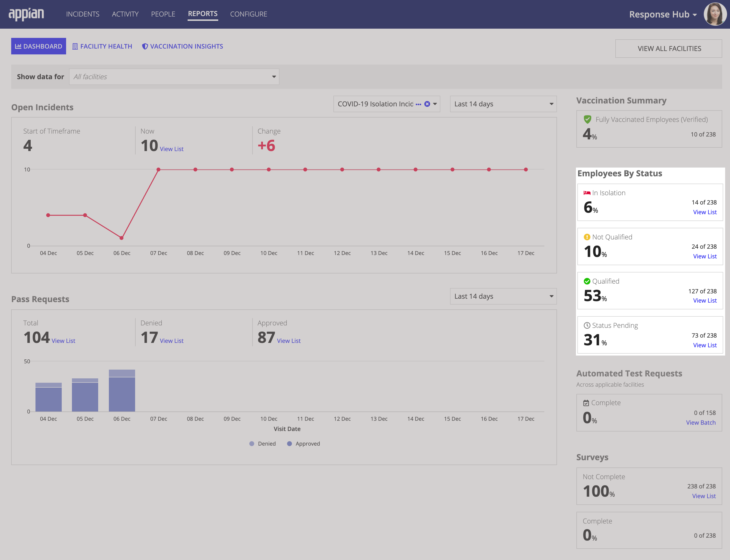Switch to the Dashboard tab
730x560 pixels.
click(39, 46)
